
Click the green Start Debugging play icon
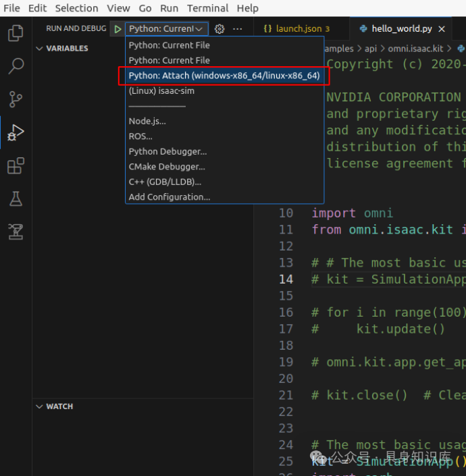pos(118,29)
